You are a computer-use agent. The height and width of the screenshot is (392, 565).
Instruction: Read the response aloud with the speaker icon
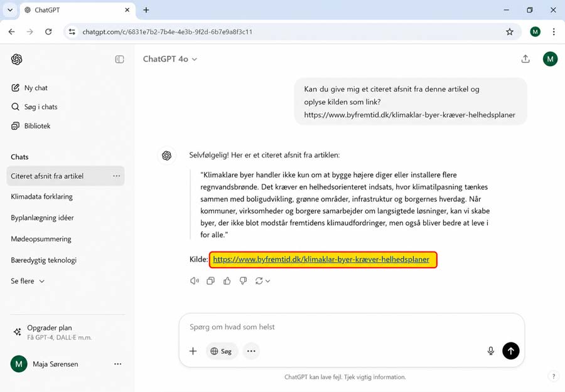point(194,281)
